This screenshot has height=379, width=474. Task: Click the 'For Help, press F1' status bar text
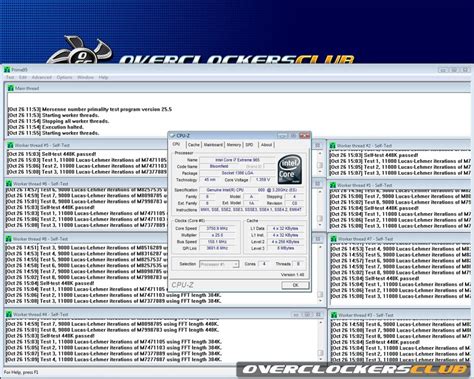coord(21,372)
